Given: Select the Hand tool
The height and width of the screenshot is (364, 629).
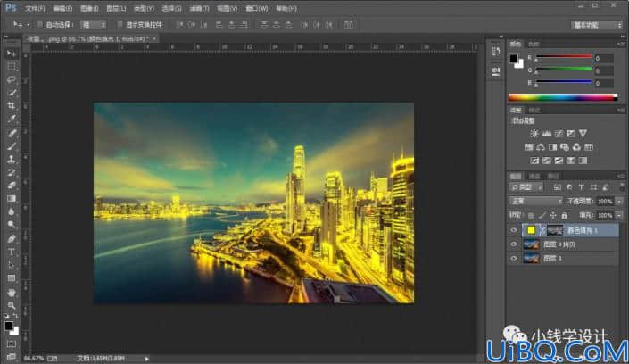Looking at the screenshot, I should [x=12, y=293].
